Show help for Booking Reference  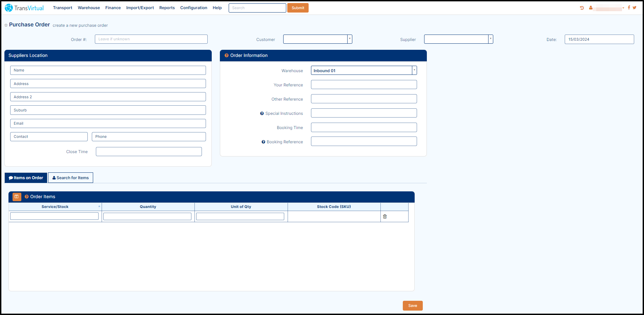coord(263,142)
